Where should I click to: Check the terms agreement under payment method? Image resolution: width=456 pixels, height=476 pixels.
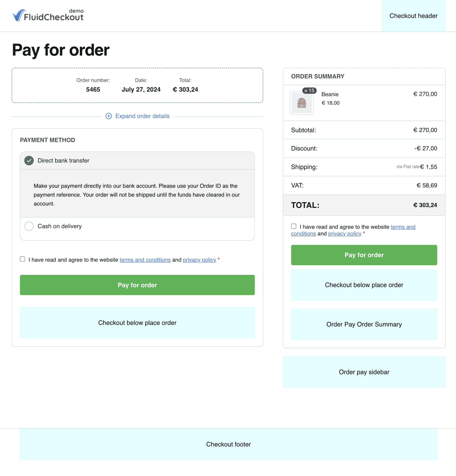[22, 259]
